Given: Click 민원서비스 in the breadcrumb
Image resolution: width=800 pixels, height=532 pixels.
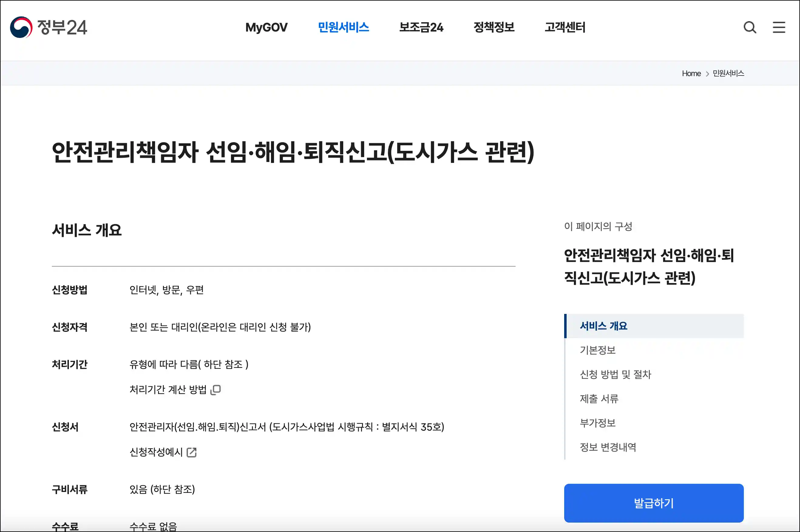Looking at the screenshot, I should (x=728, y=73).
